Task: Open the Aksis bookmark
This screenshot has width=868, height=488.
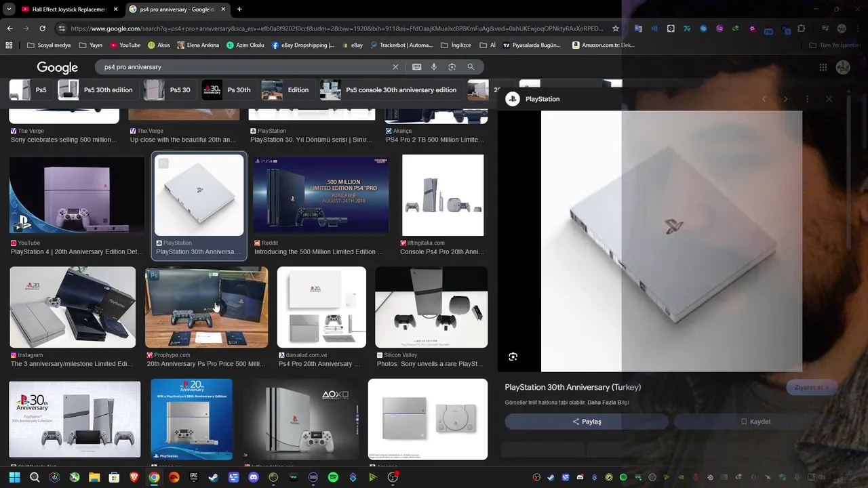Action: pos(159,45)
